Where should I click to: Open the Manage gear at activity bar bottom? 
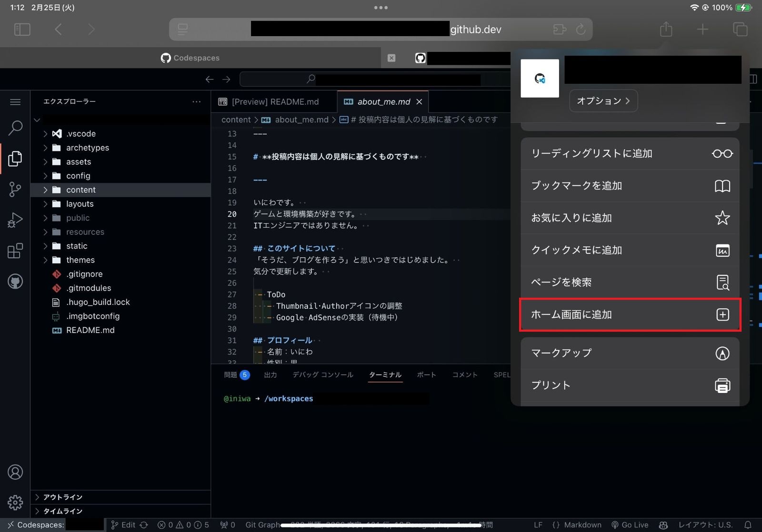click(16, 502)
